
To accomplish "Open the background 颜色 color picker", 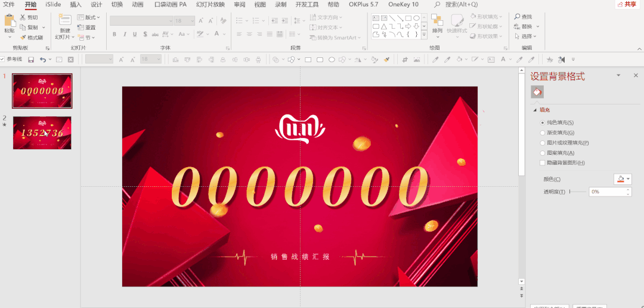I will click(623, 179).
